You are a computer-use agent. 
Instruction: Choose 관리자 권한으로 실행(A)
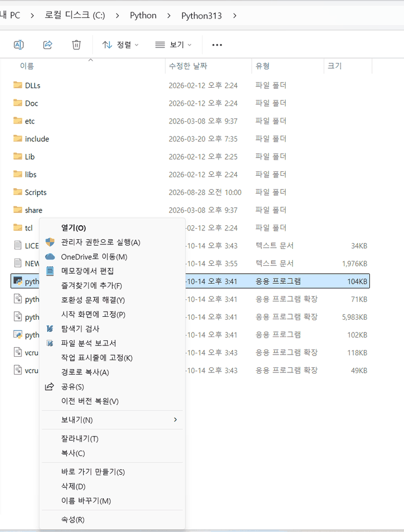112,242
